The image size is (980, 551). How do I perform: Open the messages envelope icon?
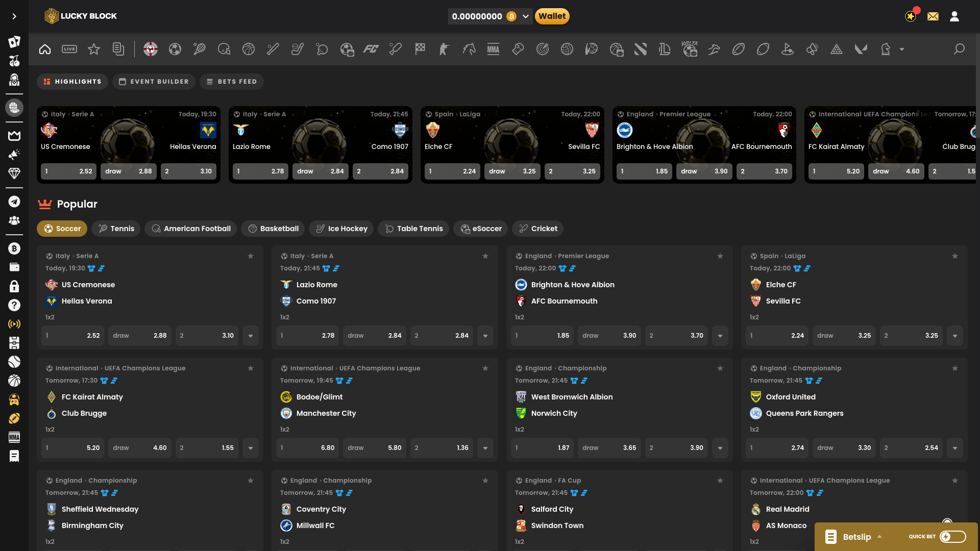click(x=933, y=16)
